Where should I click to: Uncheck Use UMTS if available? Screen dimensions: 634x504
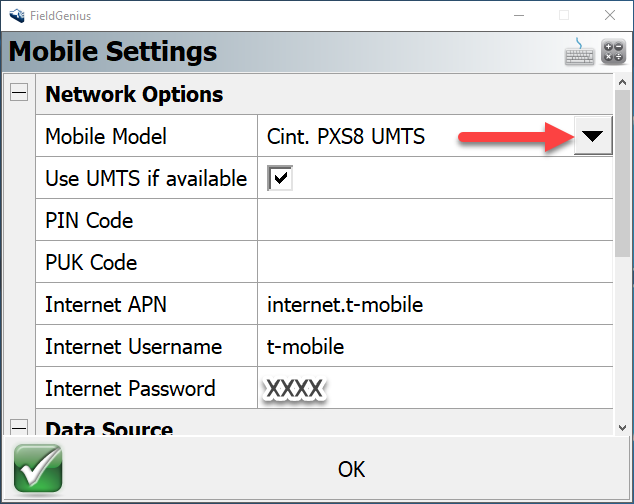tap(280, 179)
